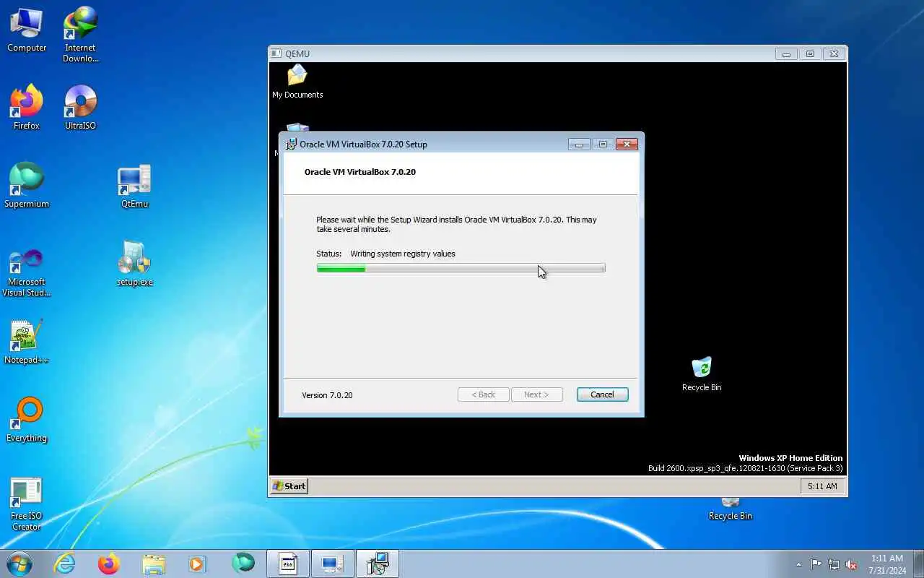Open Supermium from the taskbar
Screen dimensions: 924x578
tap(243, 564)
